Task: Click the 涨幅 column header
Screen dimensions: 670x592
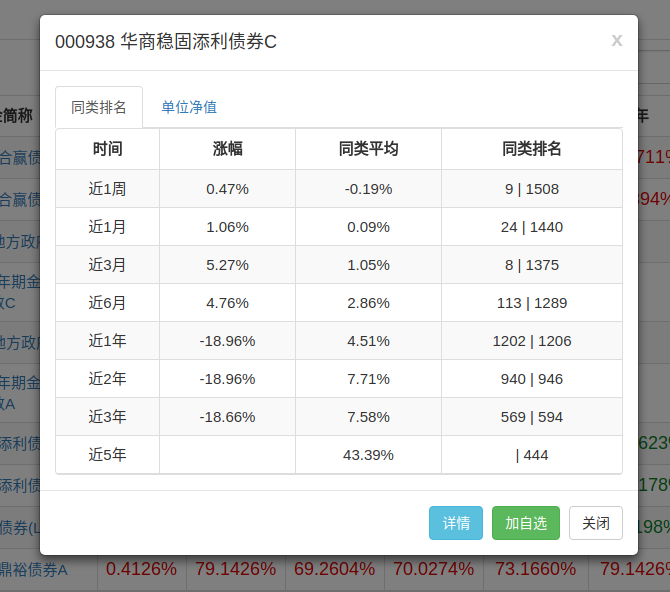Action: click(x=227, y=149)
